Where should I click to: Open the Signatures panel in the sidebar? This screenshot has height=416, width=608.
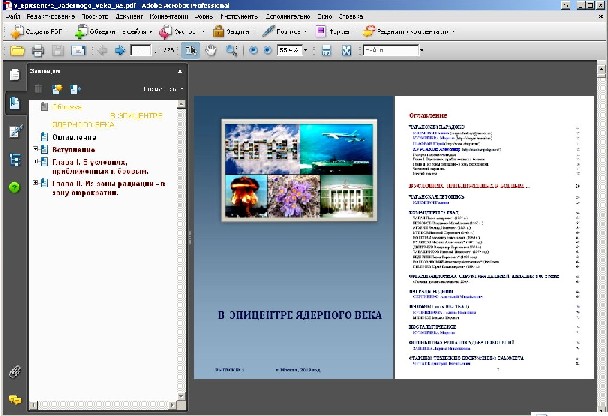tap(15, 131)
